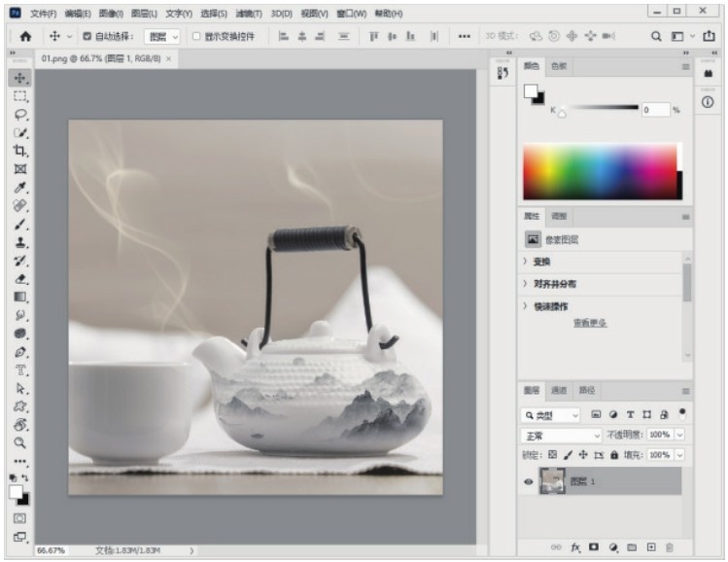Expand the 对齐并分布 section
Image resolution: width=728 pixels, height=562 pixels.
pyautogui.click(x=554, y=284)
